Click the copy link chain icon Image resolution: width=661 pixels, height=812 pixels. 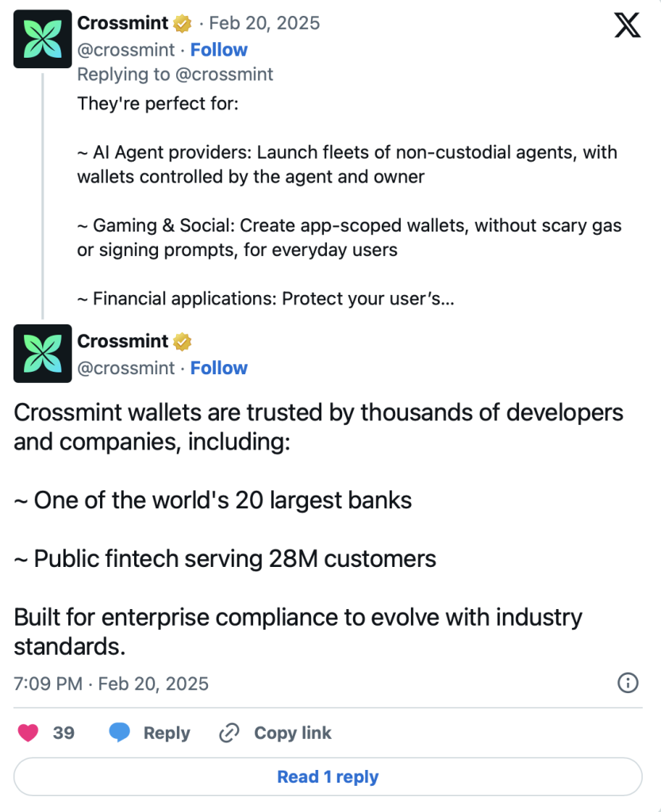(229, 733)
